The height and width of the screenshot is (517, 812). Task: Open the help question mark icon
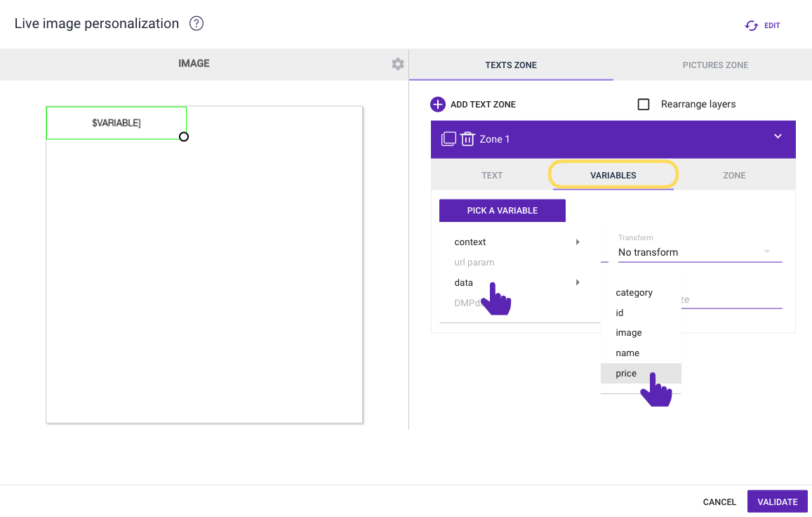click(x=197, y=23)
